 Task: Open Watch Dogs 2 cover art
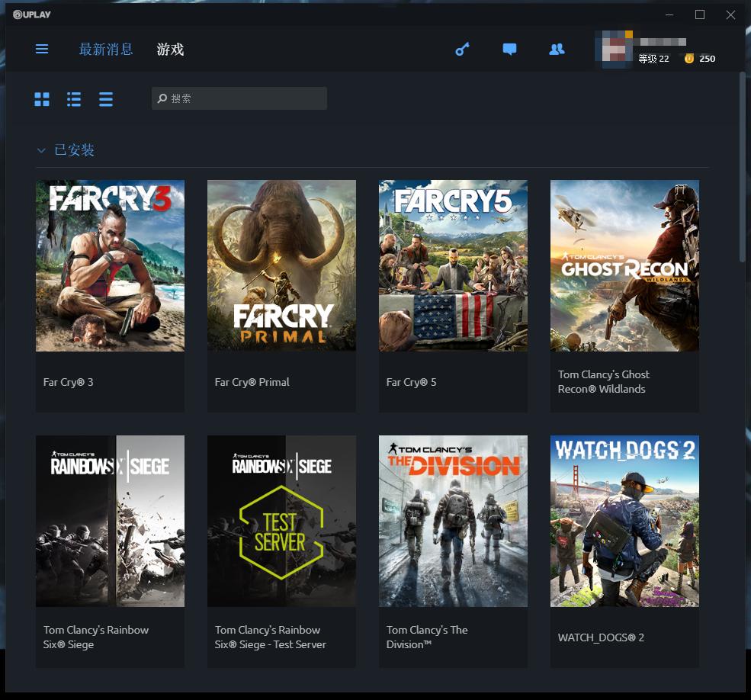(x=624, y=521)
